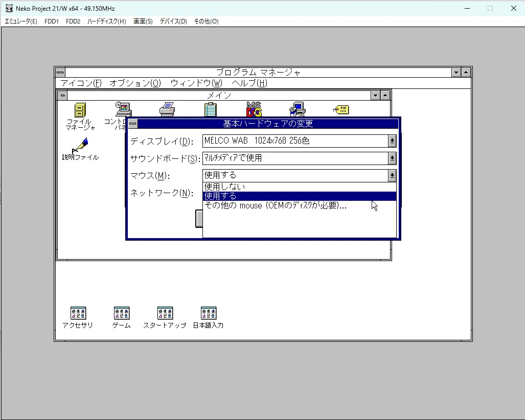Choose その他の mouse (OEMのディスクが必要)... option
The width and height of the screenshot is (525, 420).
(x=300, y=205)
